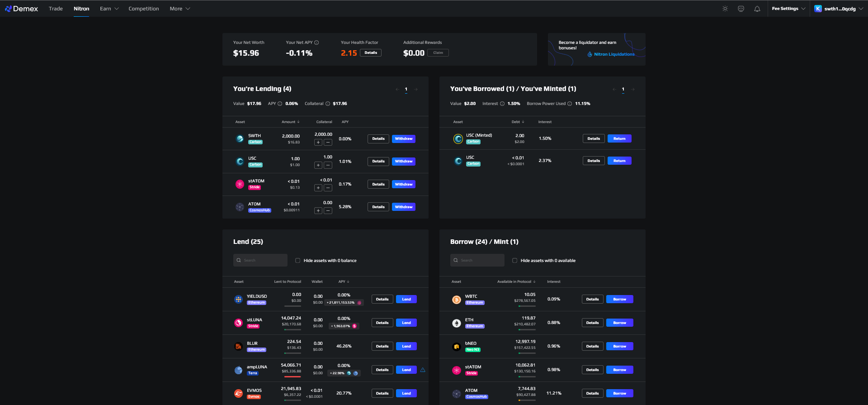Check Hide assets with 0 balance
This screenshot has width=868, height=405.
click(297, 261)
